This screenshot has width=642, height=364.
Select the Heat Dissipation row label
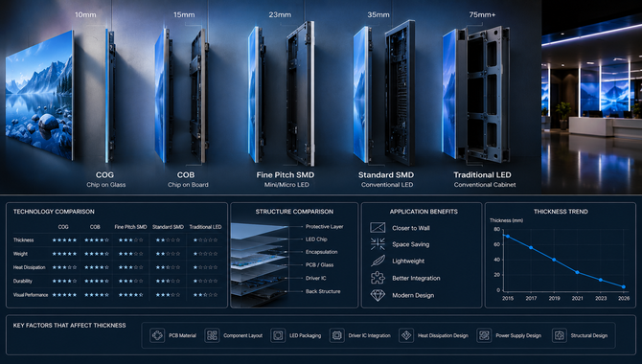pos(29,267)
